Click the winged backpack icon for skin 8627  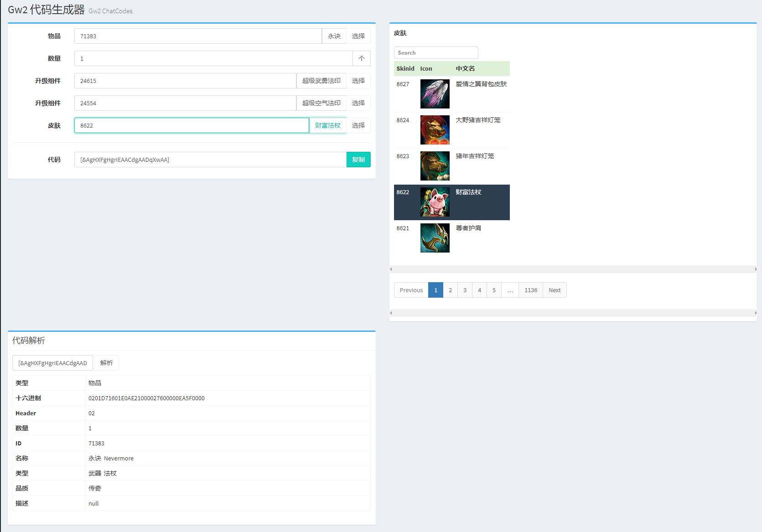coord(435,94)
